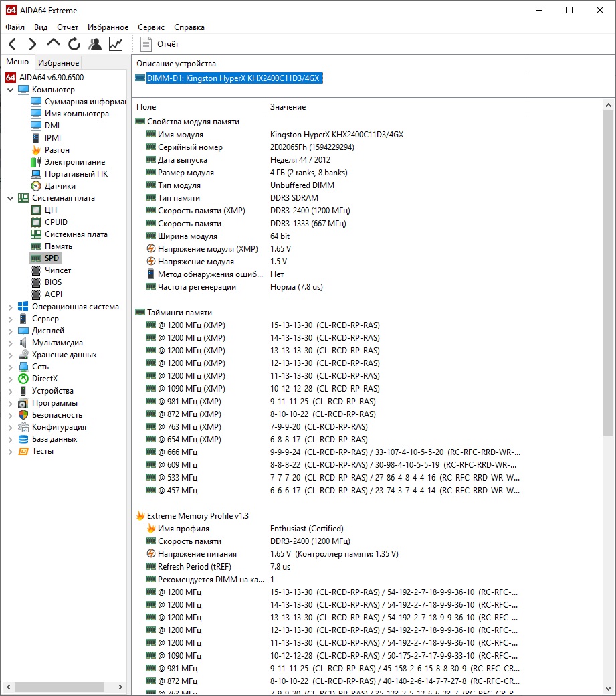Expand the Операционная система node
616x696 pixels.
point(10,307)
